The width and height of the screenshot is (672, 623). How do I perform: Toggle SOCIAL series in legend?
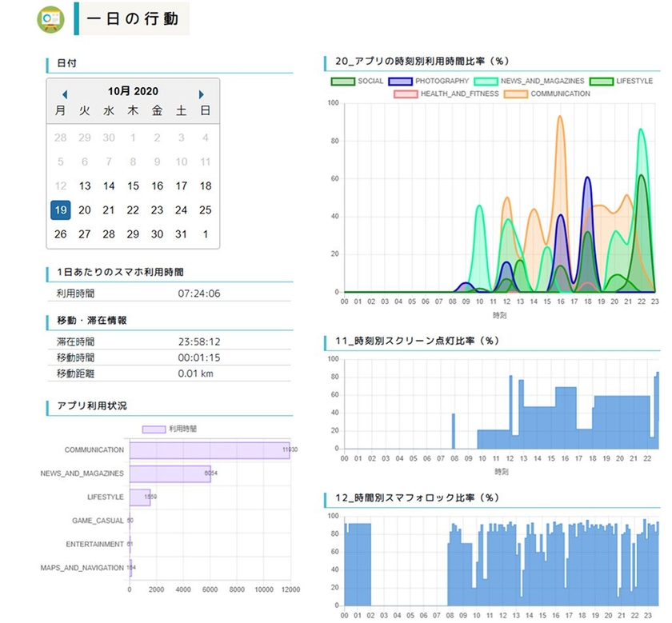358,81
